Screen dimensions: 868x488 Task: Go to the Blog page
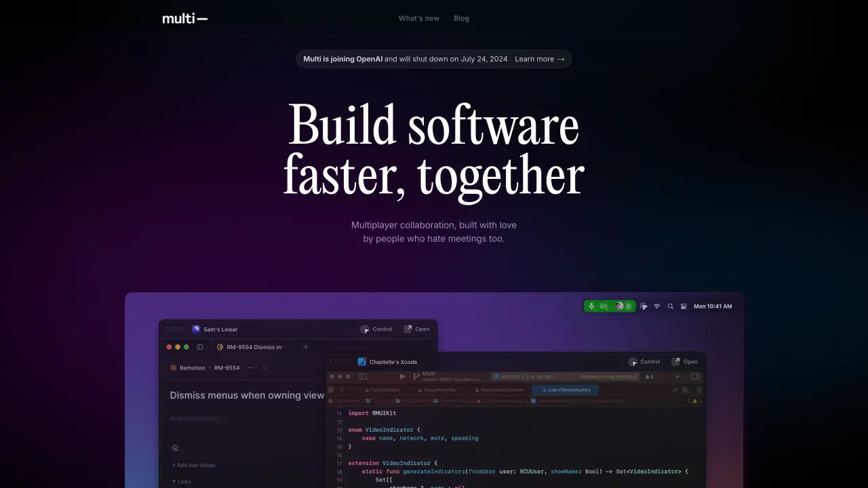[x=461, y=18]
